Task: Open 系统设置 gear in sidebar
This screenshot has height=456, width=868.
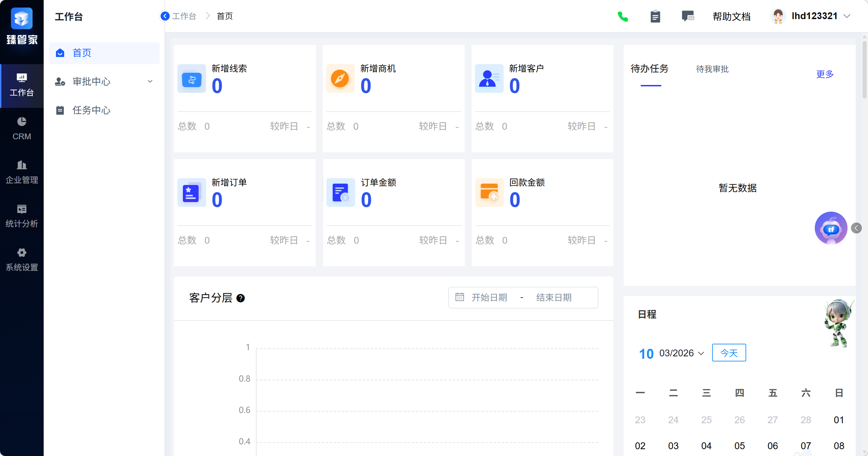Action: point(21,260)
